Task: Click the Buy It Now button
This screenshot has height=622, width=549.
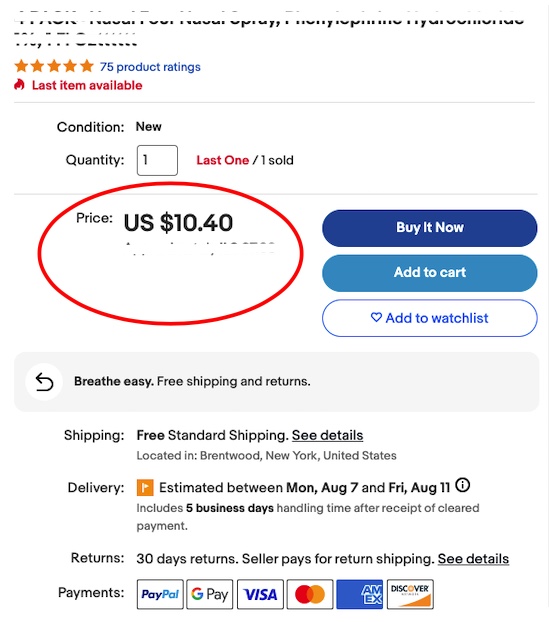Action: tap(430, 228)
